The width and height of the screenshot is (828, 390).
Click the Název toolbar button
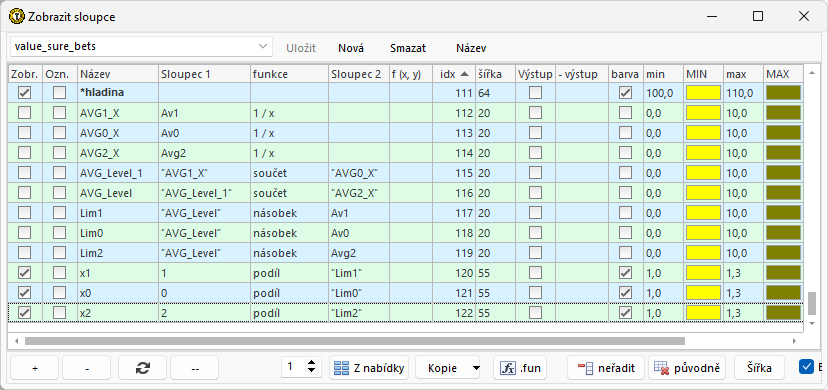click(x=471, y=48)
